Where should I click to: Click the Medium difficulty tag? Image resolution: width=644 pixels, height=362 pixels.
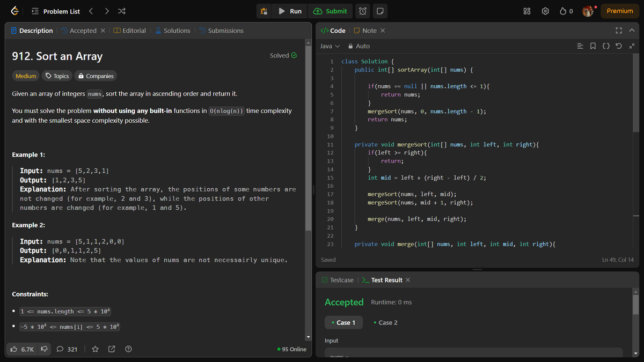coord(26,76)
